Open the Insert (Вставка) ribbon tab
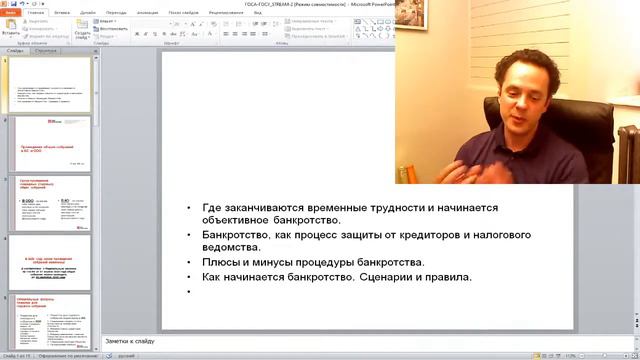Viewport: 640px width, 360px height. tap(62, 13)
